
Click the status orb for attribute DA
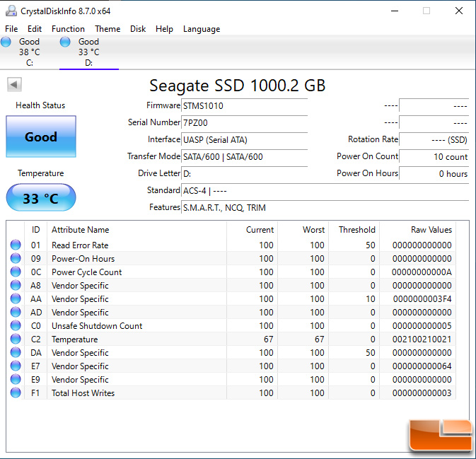[x=16, y=352]
